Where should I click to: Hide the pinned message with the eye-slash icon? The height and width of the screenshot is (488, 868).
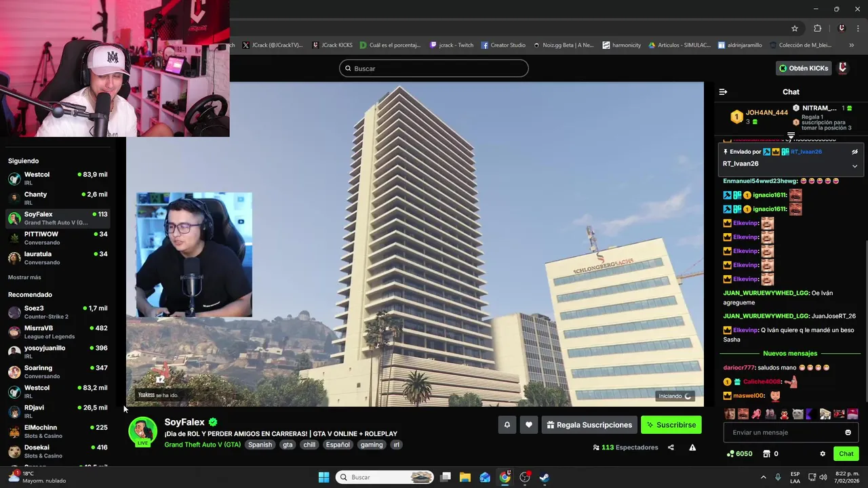coord(854,152)
